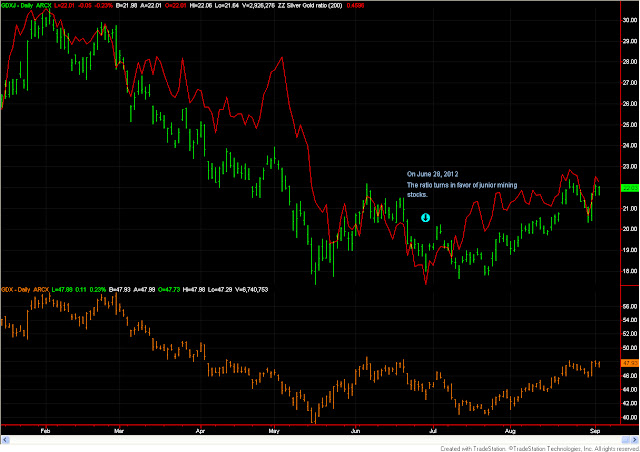The height and width of the screenshot is (452, 640).
Task: Click the 18.00 price axis label
Action: coord(630,271)
